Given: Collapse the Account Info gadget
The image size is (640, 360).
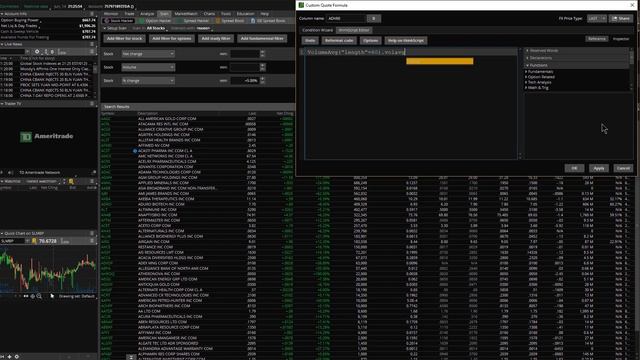Looking at the screenshot, I should [x=2, y=14].
